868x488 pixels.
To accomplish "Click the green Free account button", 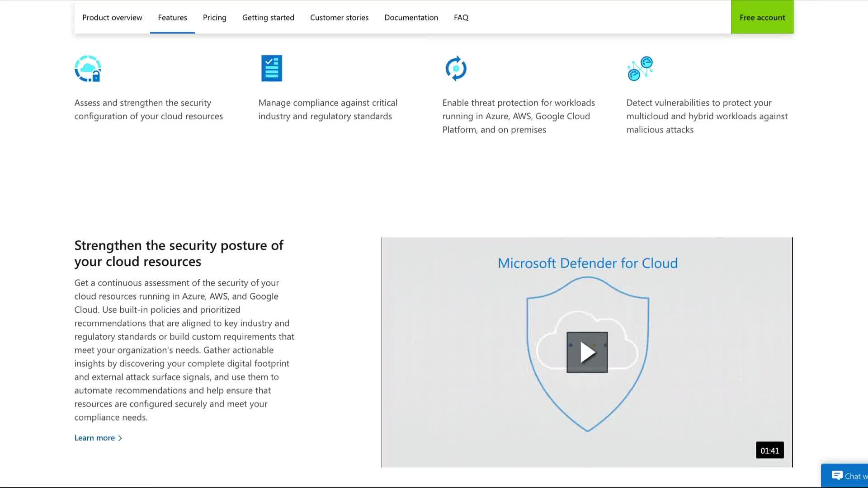I will pyautogui.click(x=762, y=17).
